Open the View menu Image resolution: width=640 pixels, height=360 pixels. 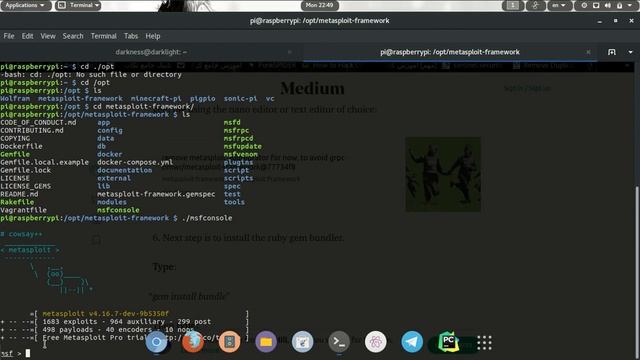tap(48, 36)
